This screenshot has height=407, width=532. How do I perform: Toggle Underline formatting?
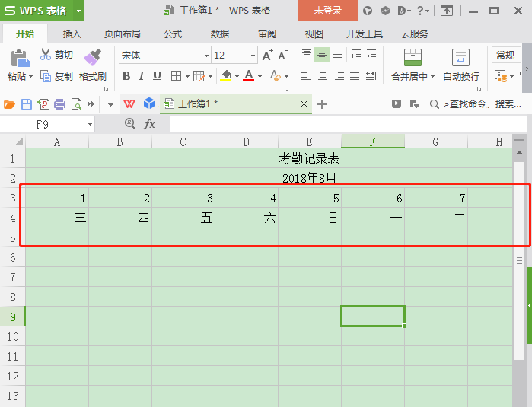pos(157,76)
